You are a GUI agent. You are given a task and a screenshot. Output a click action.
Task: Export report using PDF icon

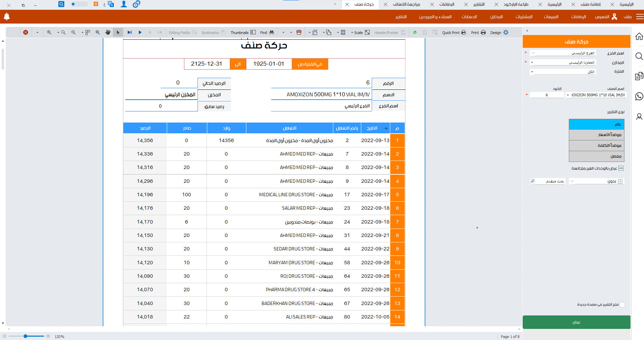pos(299,32)
